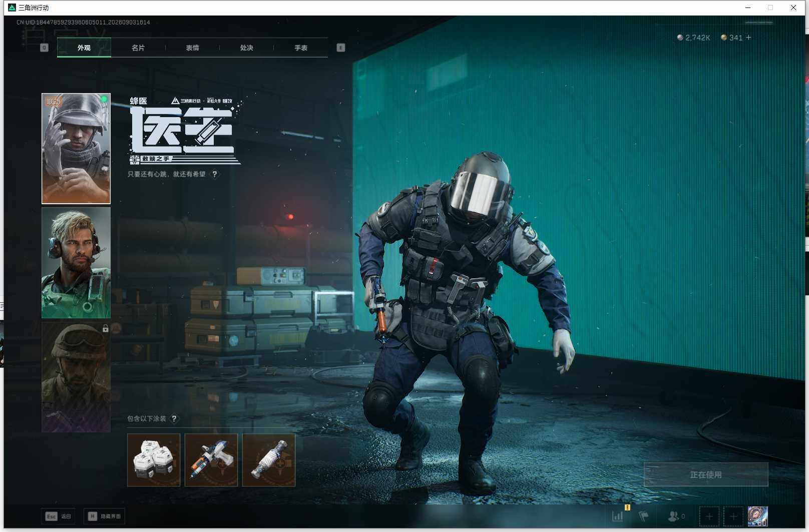This screenshot has height=532, width=809.
Task: Click the E next-tab key icon
Action: [x=340, y=48]
